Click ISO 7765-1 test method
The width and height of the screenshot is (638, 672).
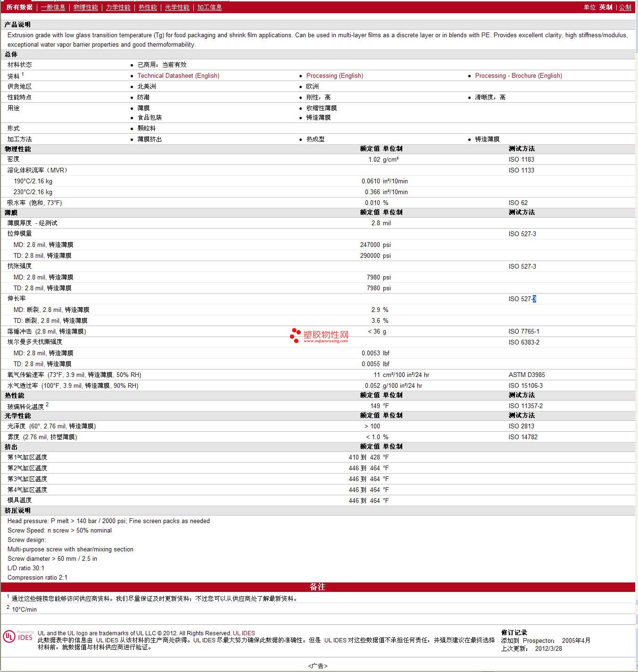click(x=523, y=331)
